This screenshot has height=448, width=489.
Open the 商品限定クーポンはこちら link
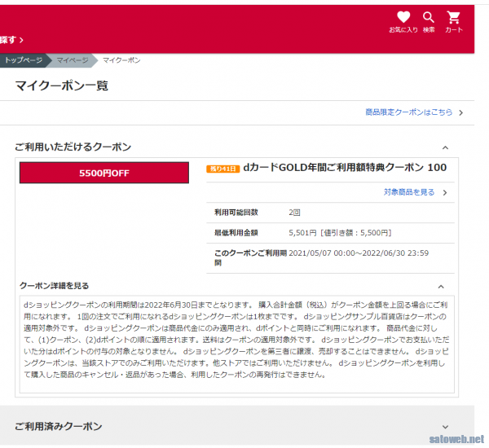point(408,112)
